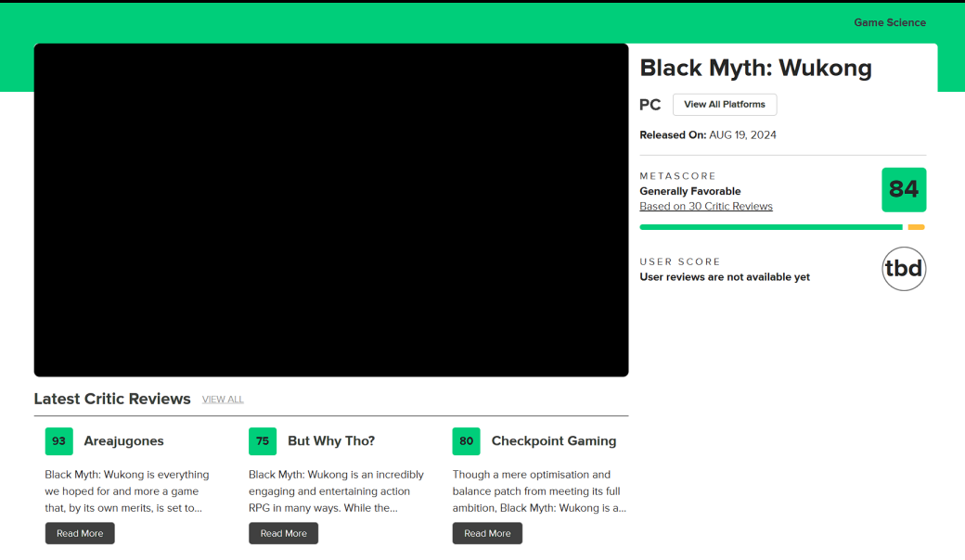Click the View All Platforms button

(725, 105)
